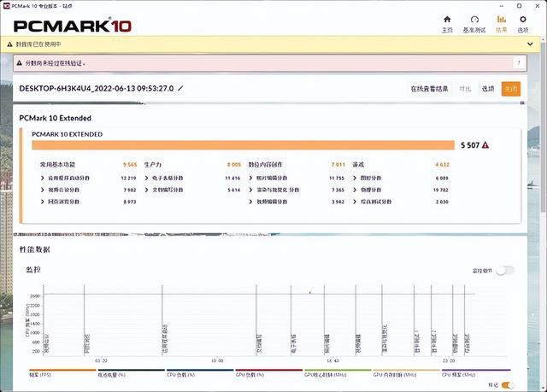Expand the 电子表格分数 spreadsheet score row
Viewport: 547px width, 392px height.
coord(147,178)
